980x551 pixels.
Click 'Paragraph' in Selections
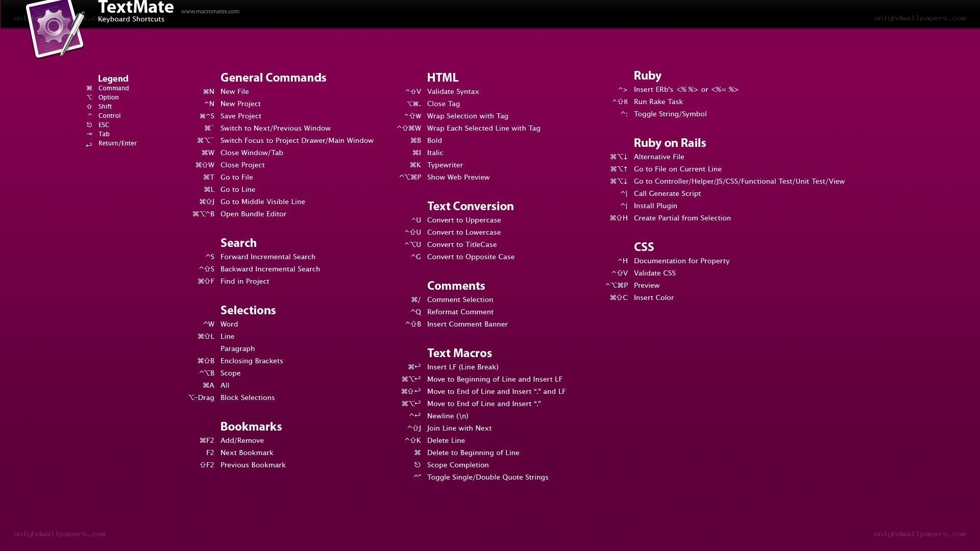tap(237, 349)
